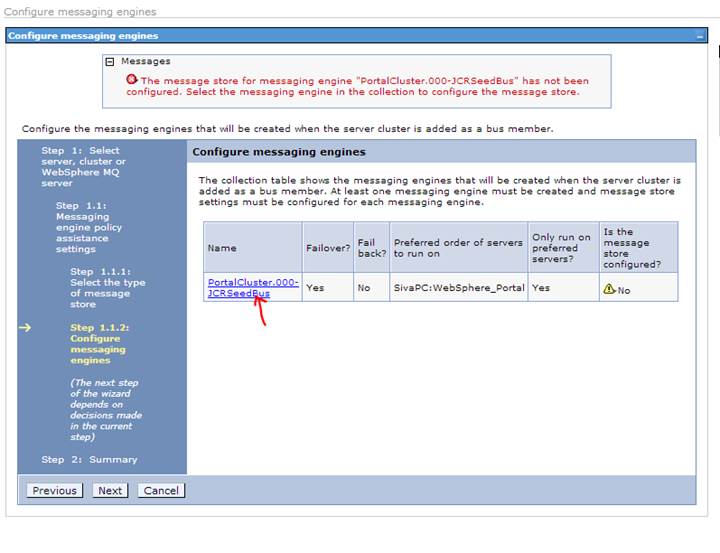Click the Only run on preferred servers? header

point(561,248)
